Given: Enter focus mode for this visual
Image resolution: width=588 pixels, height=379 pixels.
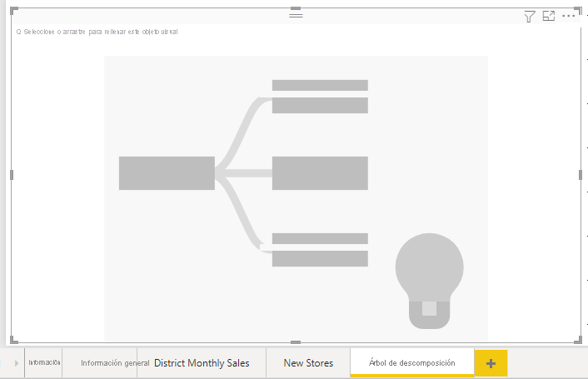Looking at the screenshot, I should 549,16.
